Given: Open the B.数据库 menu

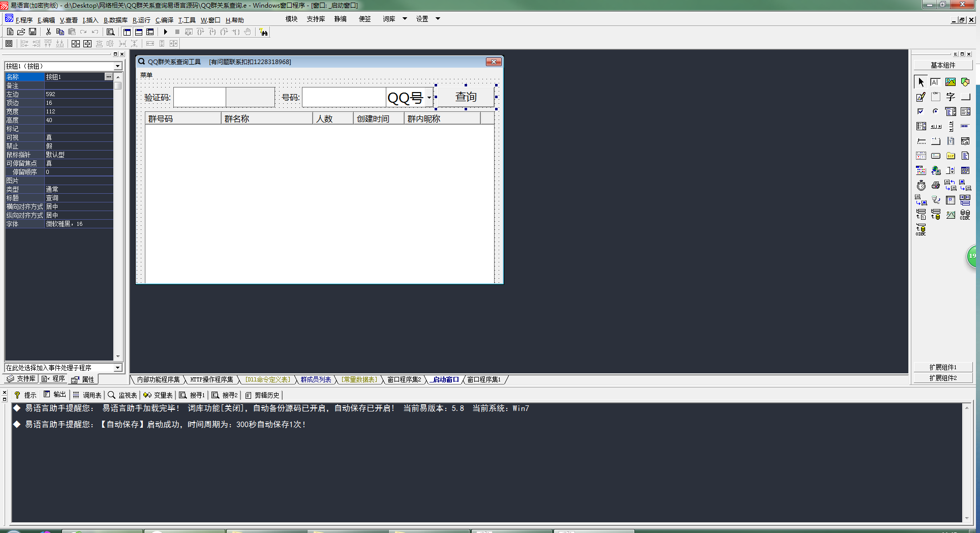Looking at the screenshot, I should point(115,20).
